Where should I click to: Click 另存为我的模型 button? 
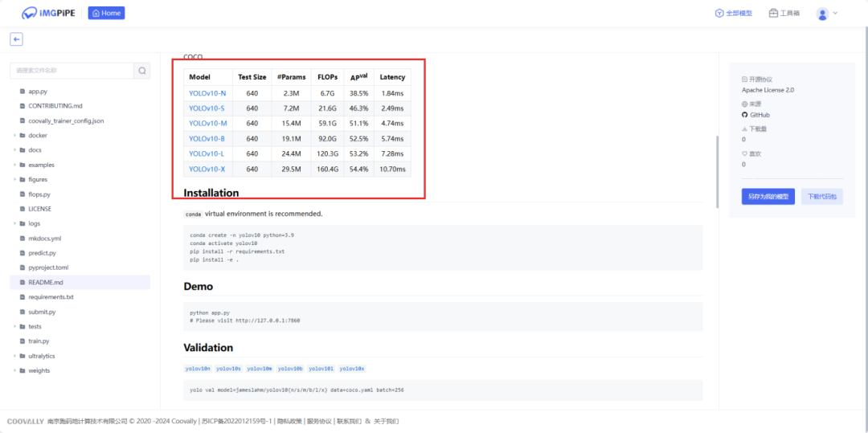coord(768,196)
